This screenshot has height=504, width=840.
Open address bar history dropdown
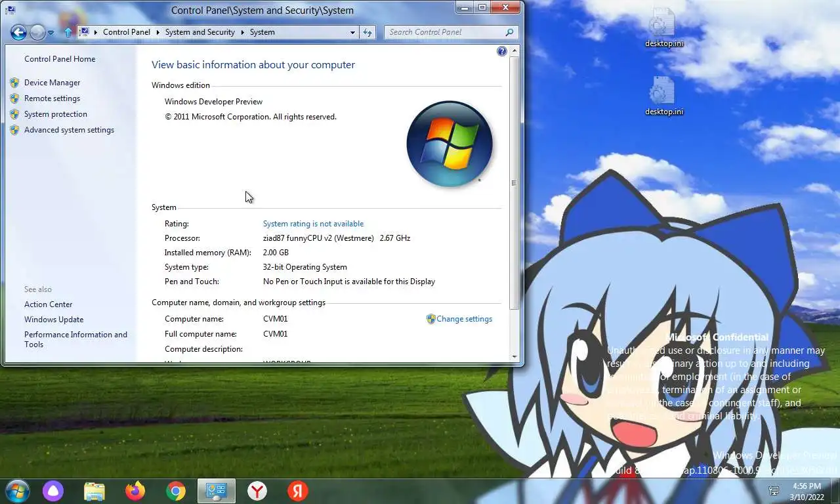pyautogui.click(x=353, y=32)
